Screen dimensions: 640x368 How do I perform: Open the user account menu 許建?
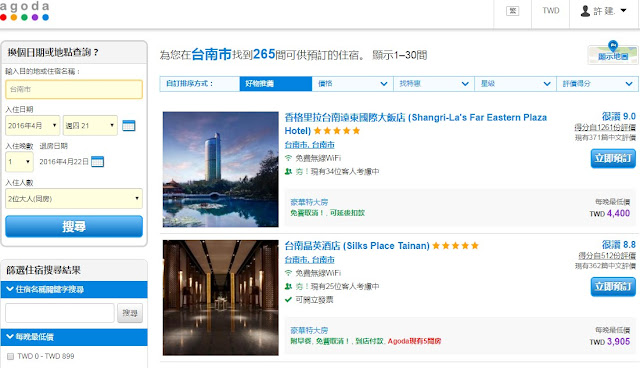tap(604, 11)
